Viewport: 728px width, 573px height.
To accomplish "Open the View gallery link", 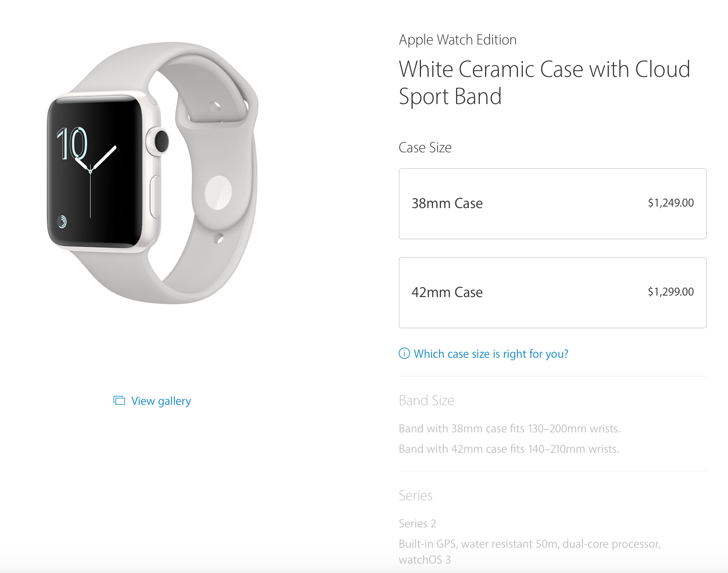I will tap(161, 401).
